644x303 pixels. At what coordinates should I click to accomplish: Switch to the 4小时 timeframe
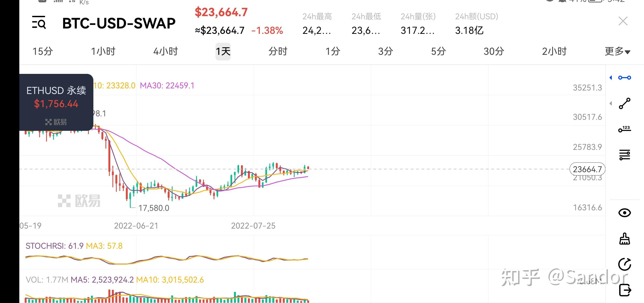pos(165,51)
